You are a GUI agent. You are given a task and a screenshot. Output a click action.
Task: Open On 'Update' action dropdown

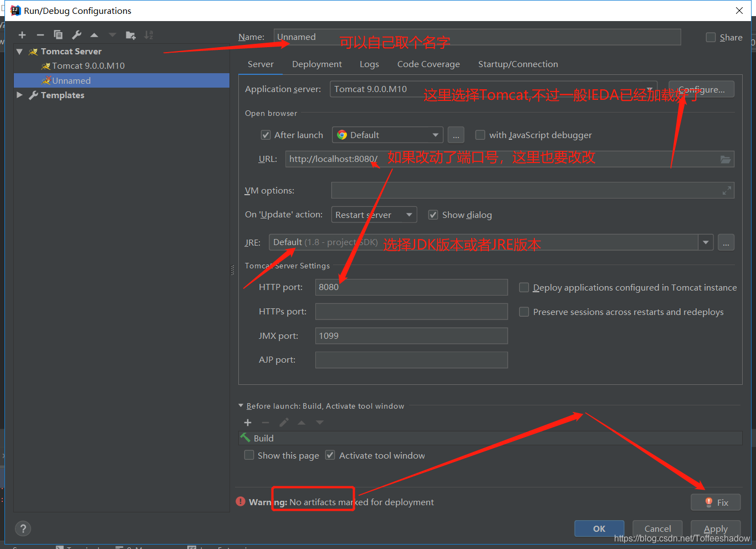(374, 215)
